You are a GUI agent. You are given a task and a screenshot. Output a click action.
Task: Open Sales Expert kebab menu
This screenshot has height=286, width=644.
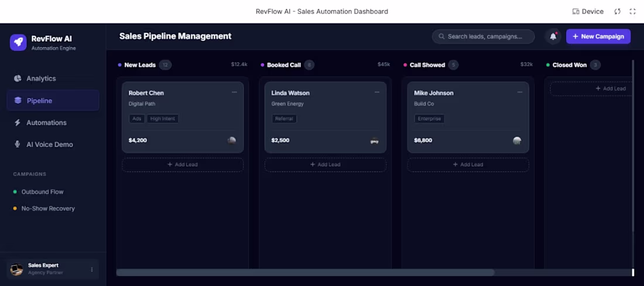tap(91, 270)
